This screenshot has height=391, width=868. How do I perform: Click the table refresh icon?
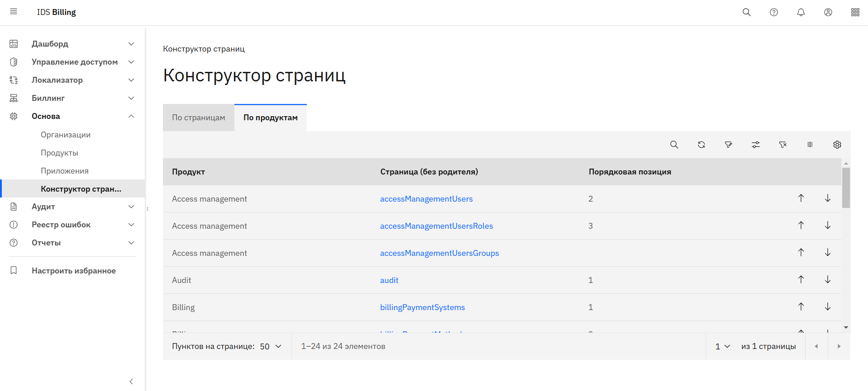(701, 145)
